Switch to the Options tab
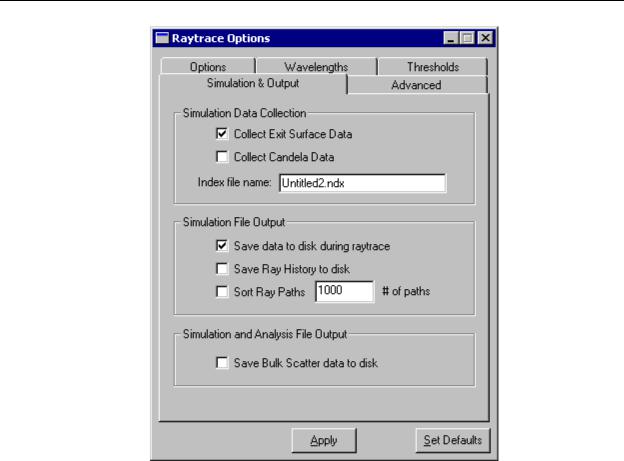624x461 pixels. [x=208, y=66]
